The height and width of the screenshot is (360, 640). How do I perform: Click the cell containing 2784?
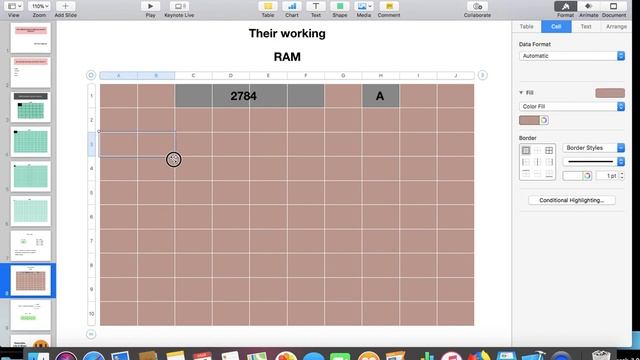pos(249,96)
